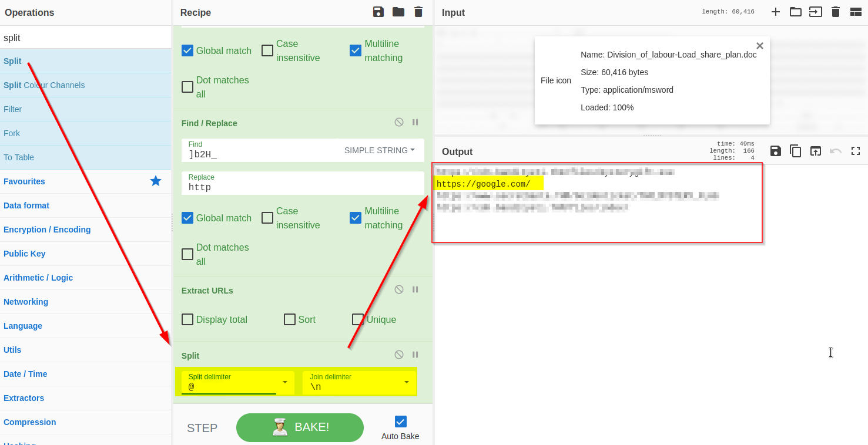Enable Display total in Extract URLs
The width and height of the screenshot is (868, 445).
pyautogui.click(x=187, y=319)
